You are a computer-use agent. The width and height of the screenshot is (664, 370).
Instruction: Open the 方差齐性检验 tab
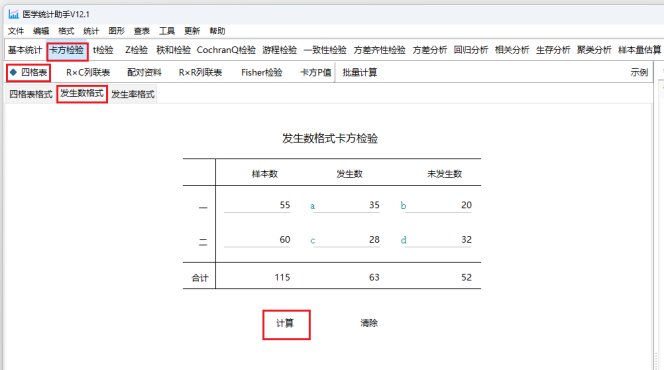click(x=379, y=50)
